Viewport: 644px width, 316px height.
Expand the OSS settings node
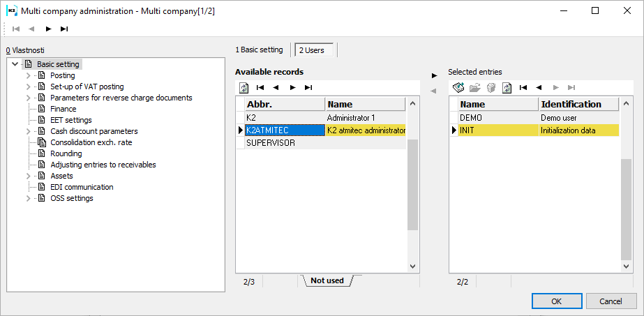click(29, 198)
